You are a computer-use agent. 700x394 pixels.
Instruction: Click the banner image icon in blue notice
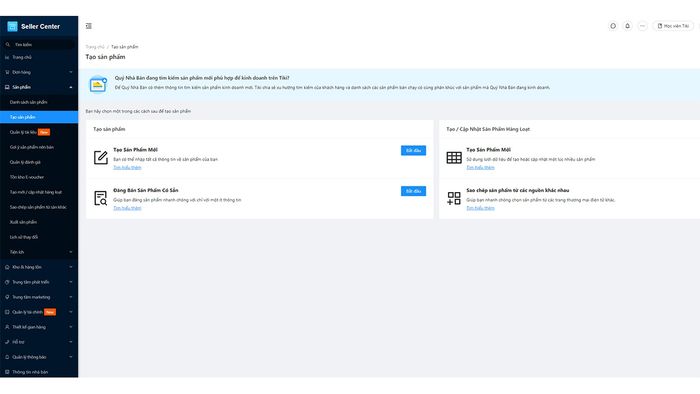98,84
